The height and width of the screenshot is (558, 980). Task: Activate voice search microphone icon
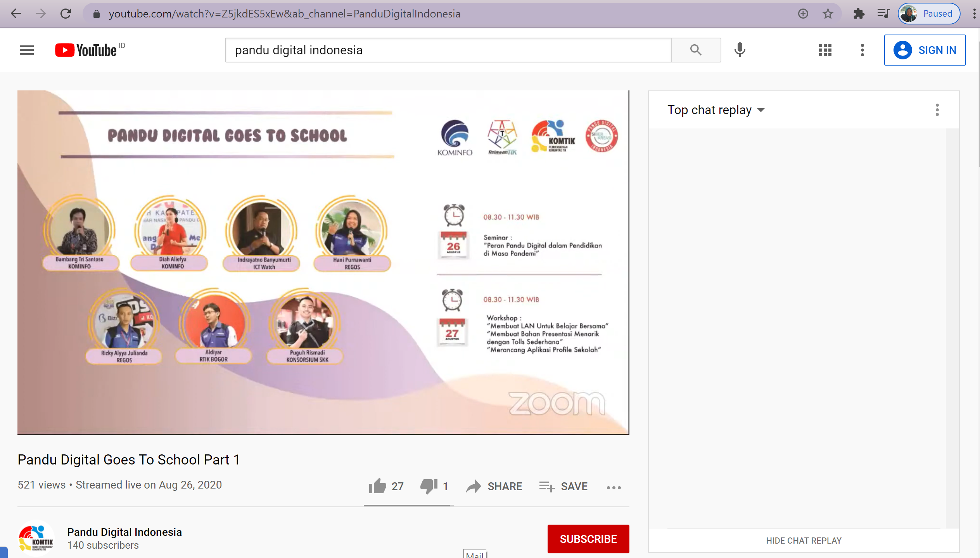740,50
